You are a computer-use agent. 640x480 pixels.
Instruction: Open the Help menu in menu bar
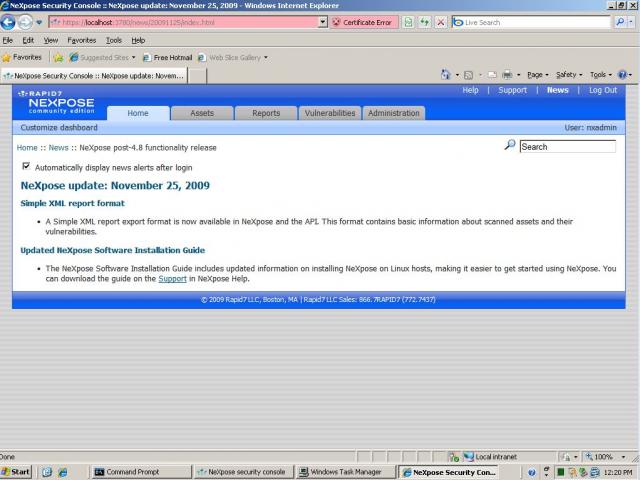[x=138, y=40]
